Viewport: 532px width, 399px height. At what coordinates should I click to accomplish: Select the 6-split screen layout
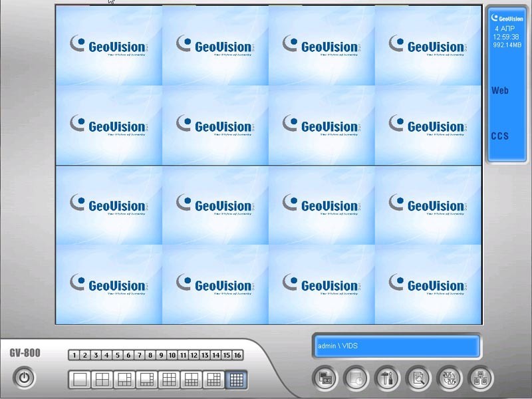124,379
